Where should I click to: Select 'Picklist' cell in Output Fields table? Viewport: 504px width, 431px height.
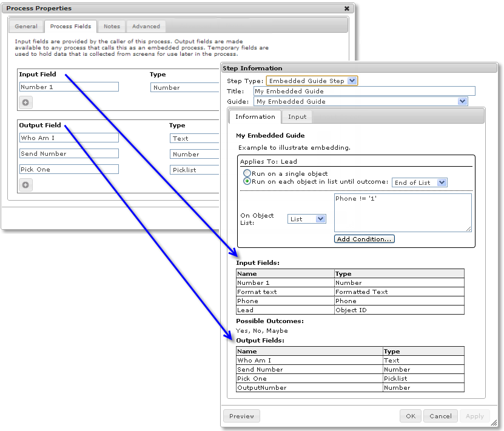pos(423,379)
